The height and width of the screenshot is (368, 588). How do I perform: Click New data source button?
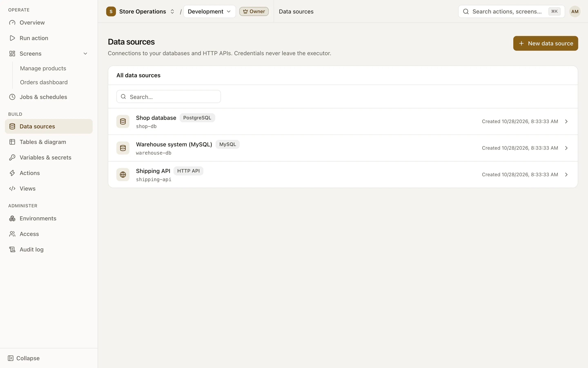[x=546, y=43]
